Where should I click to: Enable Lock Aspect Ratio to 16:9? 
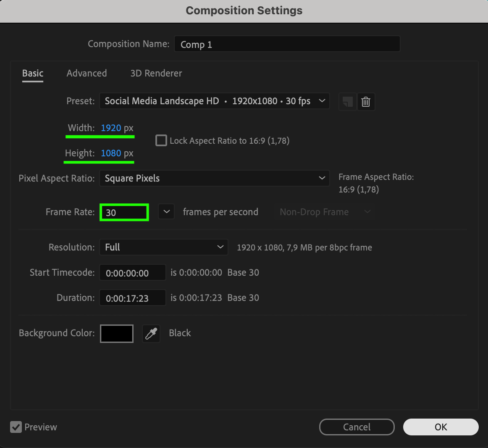[161, 140]
